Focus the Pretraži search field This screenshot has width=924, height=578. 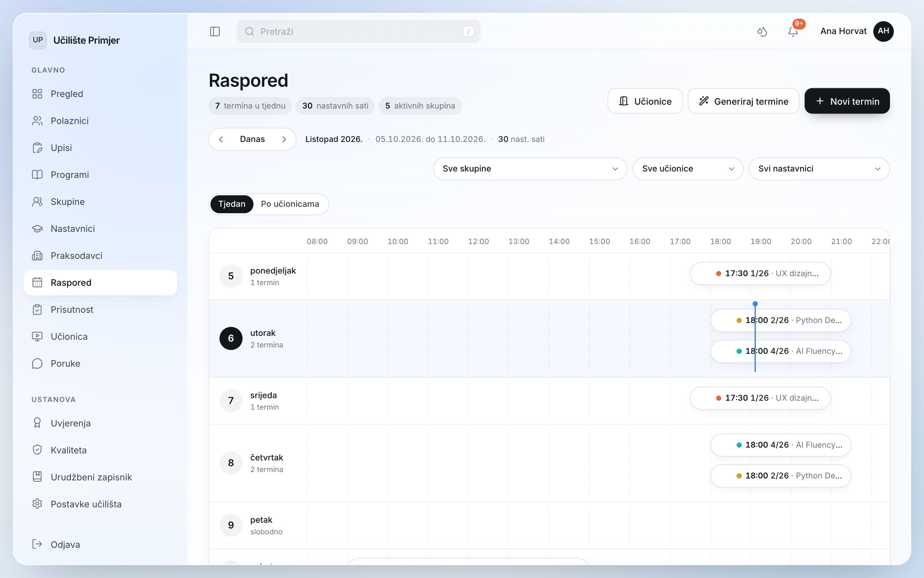[358, 31]
